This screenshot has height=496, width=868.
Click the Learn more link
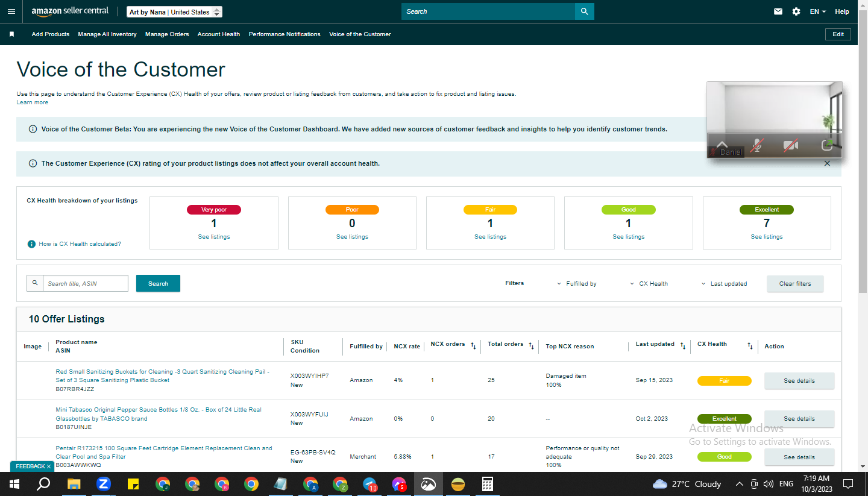pyautogui.click(x=33, y=102)
